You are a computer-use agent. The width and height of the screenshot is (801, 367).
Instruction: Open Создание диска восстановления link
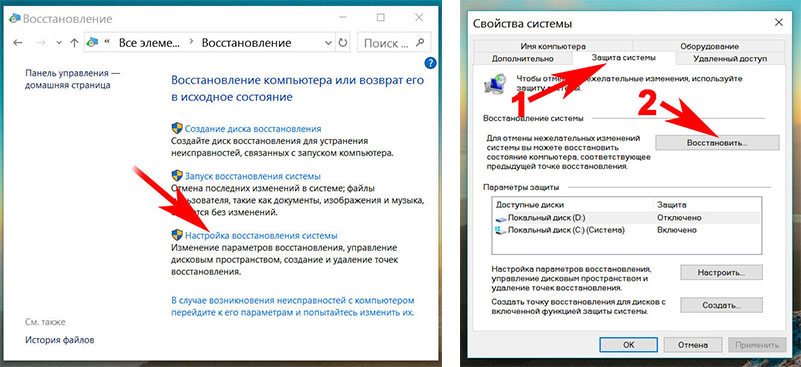tap(253, 129)
